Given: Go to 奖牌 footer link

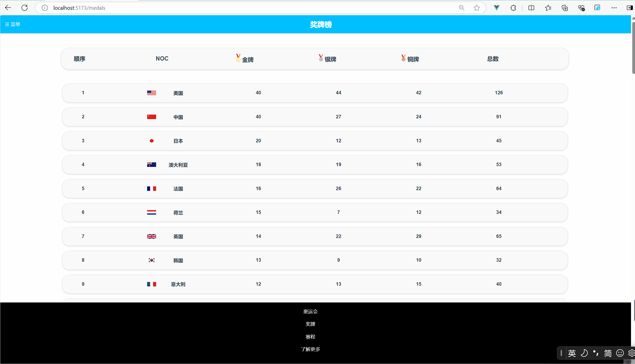Looking at the screenshot, I should (x=310, y=324).
